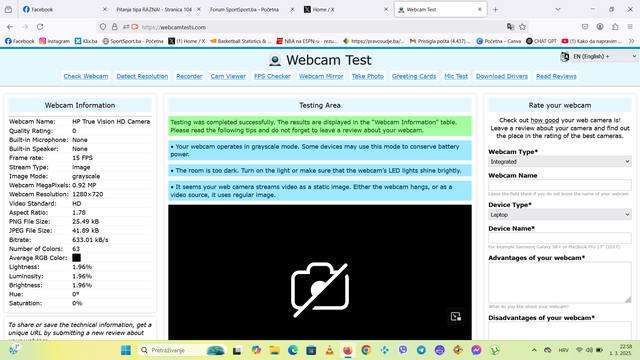
Task: Open Microsoft Store from the taskbar
Action: [x=311, y=350]
